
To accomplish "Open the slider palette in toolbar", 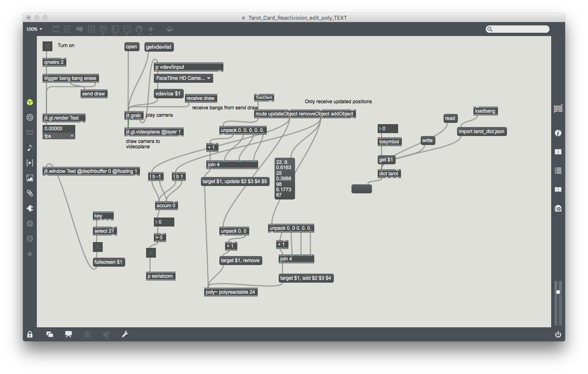I will coord(127,29).
